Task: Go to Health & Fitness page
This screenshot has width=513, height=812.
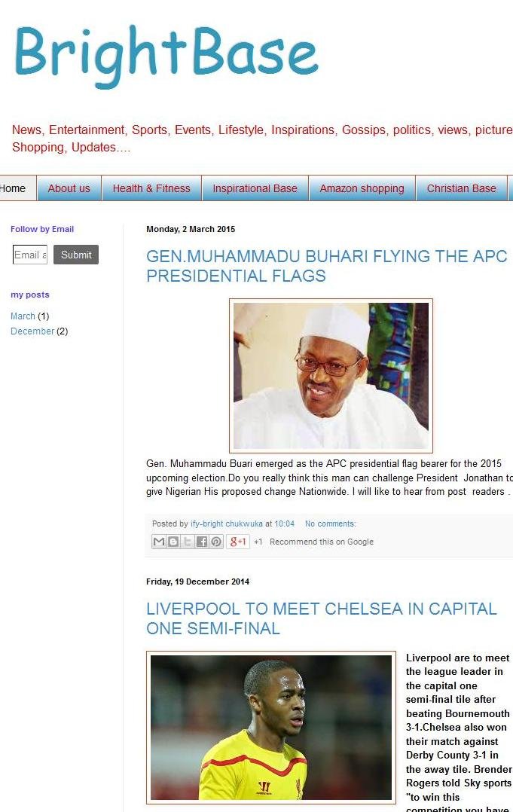Action: click(x=151, y=188)
